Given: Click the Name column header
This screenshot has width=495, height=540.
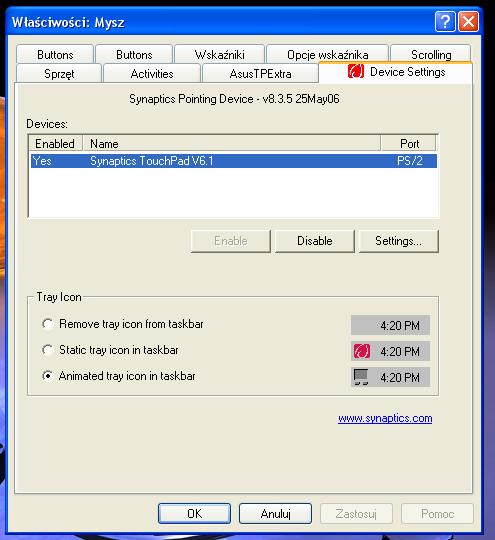Looking at the screenshot, I should point(231,143).
